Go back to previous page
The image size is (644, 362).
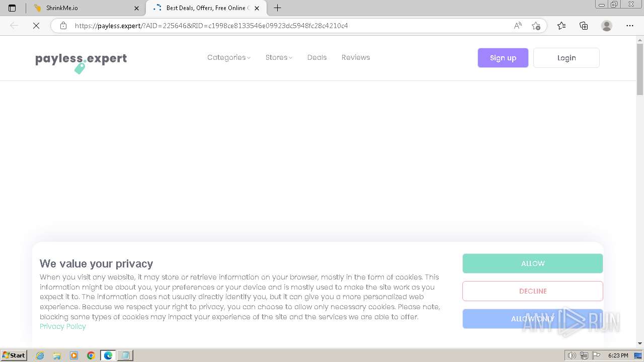tap(14, 26)
